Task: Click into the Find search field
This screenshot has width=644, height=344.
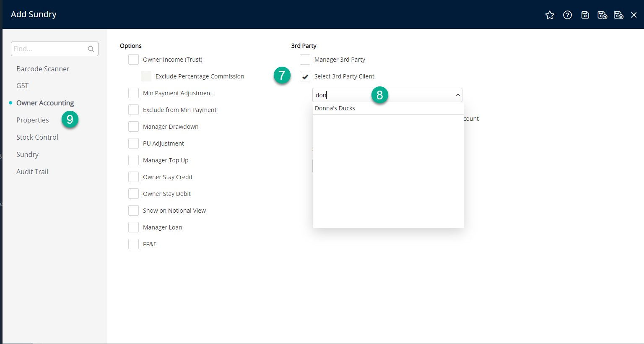Action: [x=48, y=49]
